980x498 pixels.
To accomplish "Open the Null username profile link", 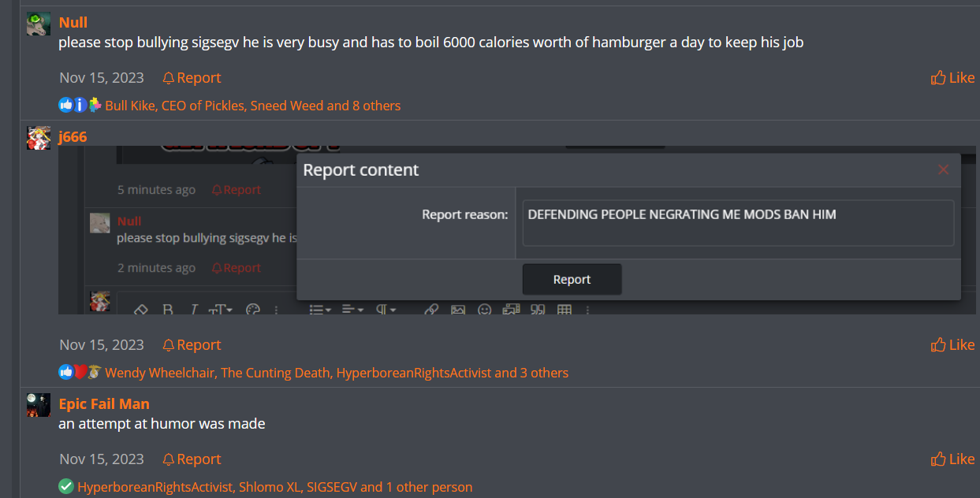I will (73, 22).
